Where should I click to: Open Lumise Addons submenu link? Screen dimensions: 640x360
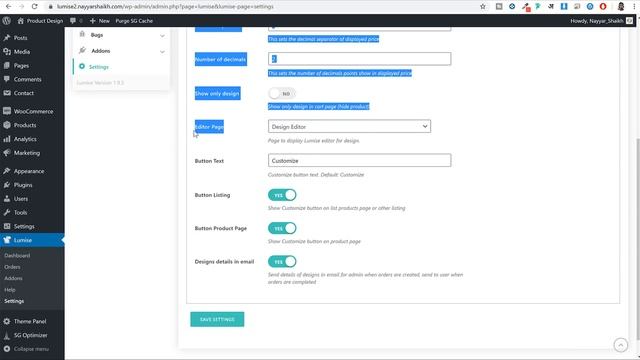point(13,278)
